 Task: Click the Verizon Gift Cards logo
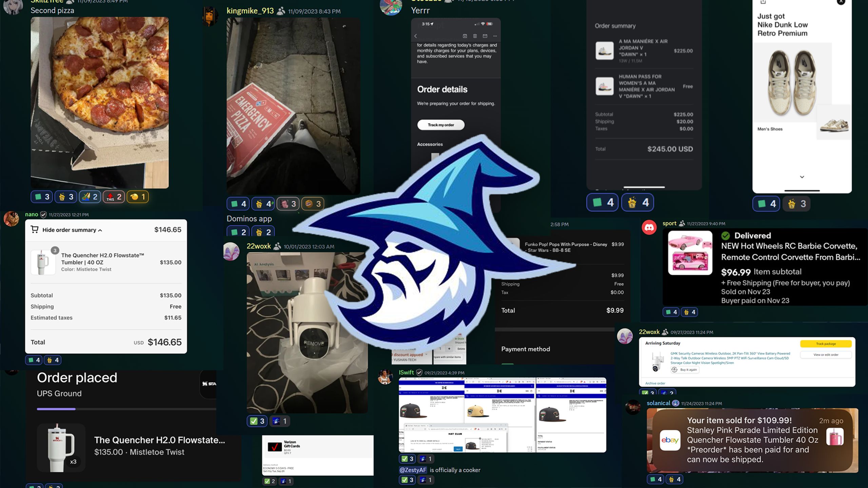tap(275, 447)
